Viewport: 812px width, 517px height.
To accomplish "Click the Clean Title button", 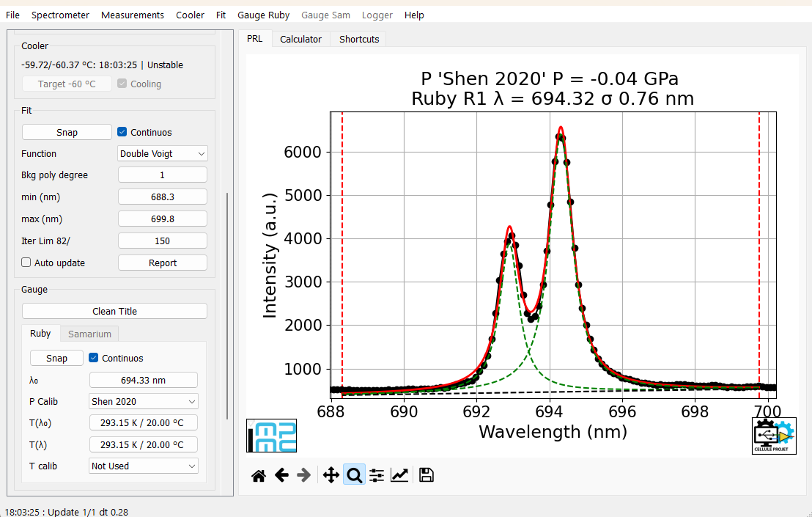I will pyautogui.click(x=114, y=312).
